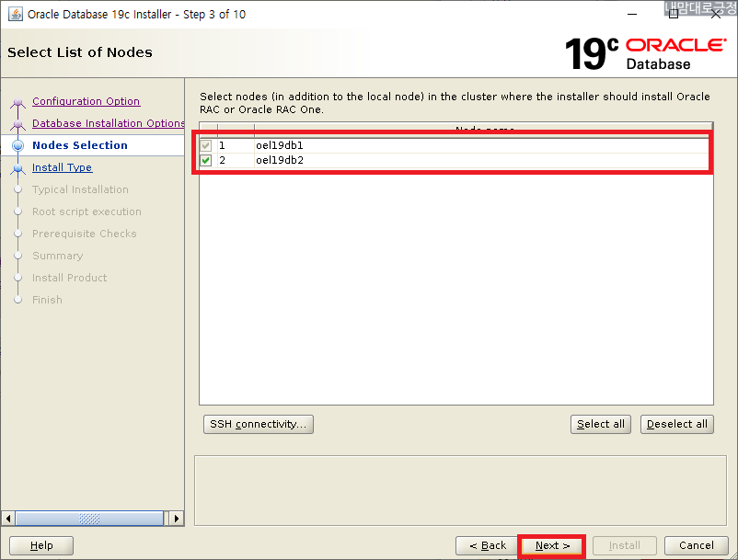Image resolution: width=738 pixels, height=560 pixels.
Task: Click the Summary step label
Action: 57,256
